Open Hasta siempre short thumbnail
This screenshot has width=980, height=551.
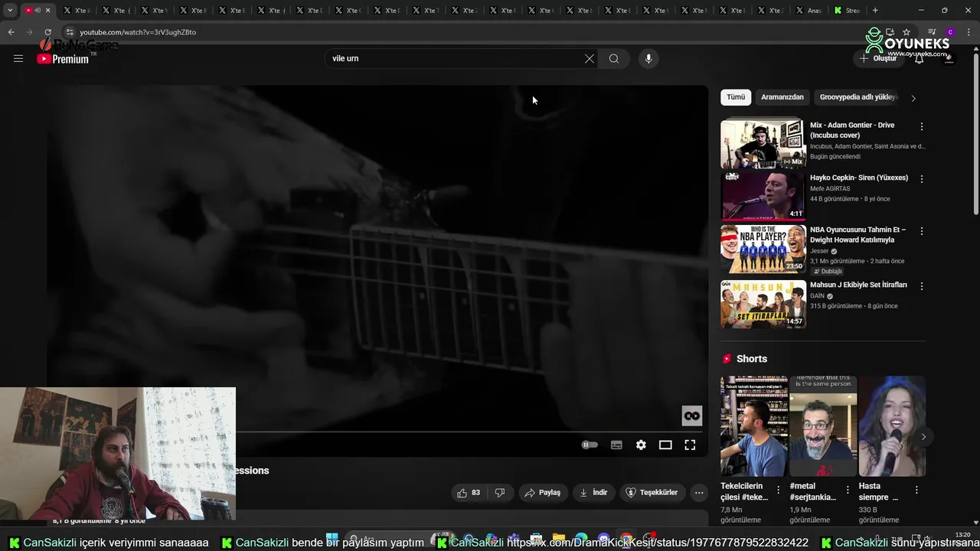[892, 426]
